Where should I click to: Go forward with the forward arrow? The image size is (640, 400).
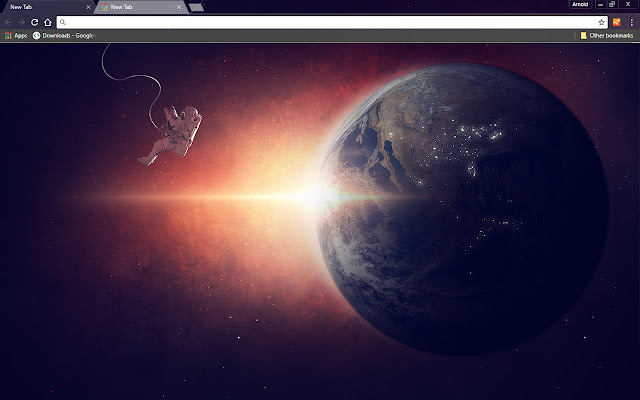pyautogui.click(x=22, y=22)
